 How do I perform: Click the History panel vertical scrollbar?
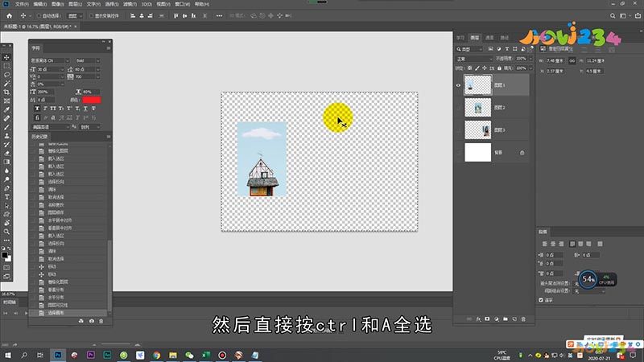109,275
